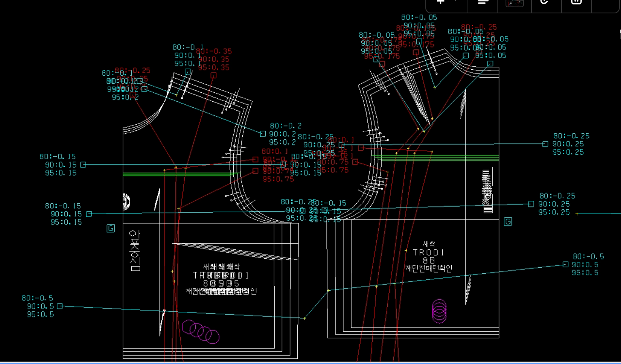Select red grading handle under 95:0.35 label

tap(213, 76)
